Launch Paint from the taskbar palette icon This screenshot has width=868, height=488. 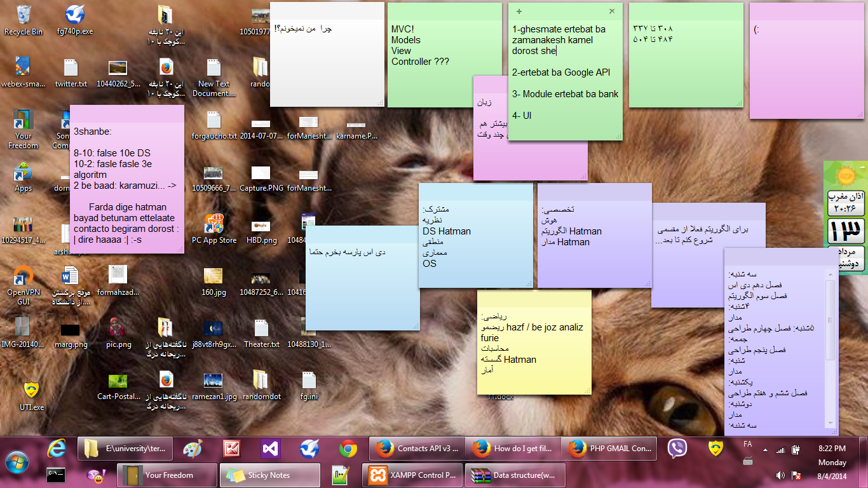(x=192, y=449)
